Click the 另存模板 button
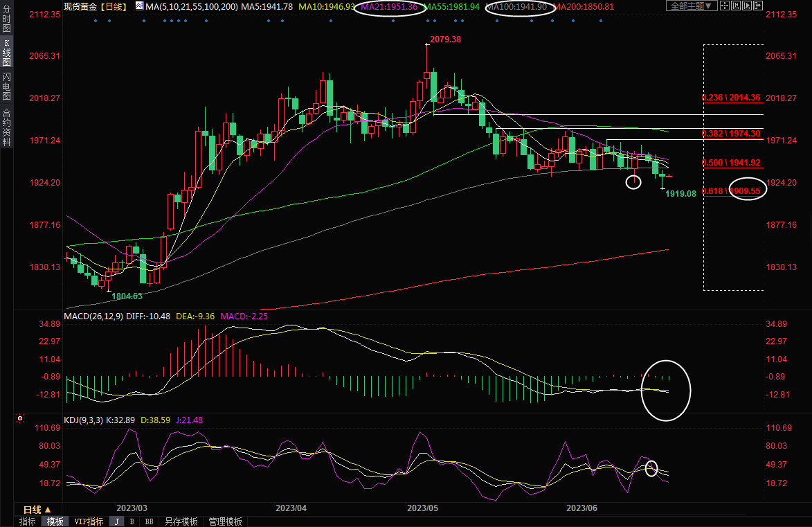 [x=181, y=521]
